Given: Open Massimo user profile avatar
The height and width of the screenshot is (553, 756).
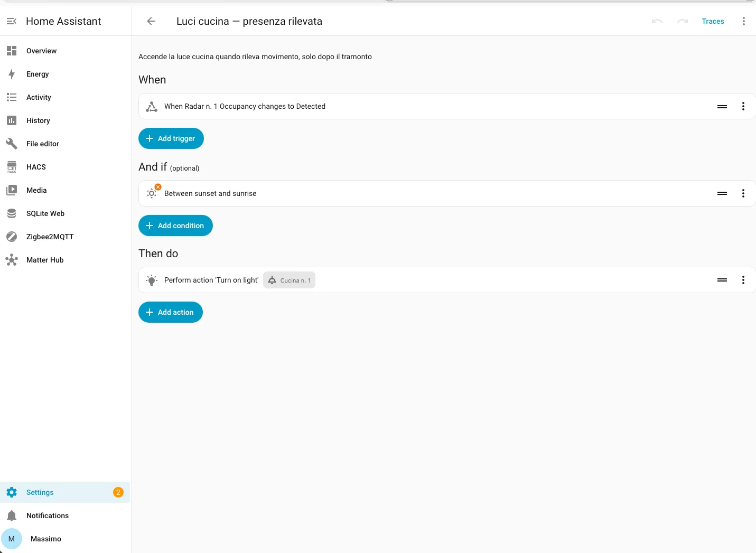Looking at the screenshot, I should [x=12, y=539].
